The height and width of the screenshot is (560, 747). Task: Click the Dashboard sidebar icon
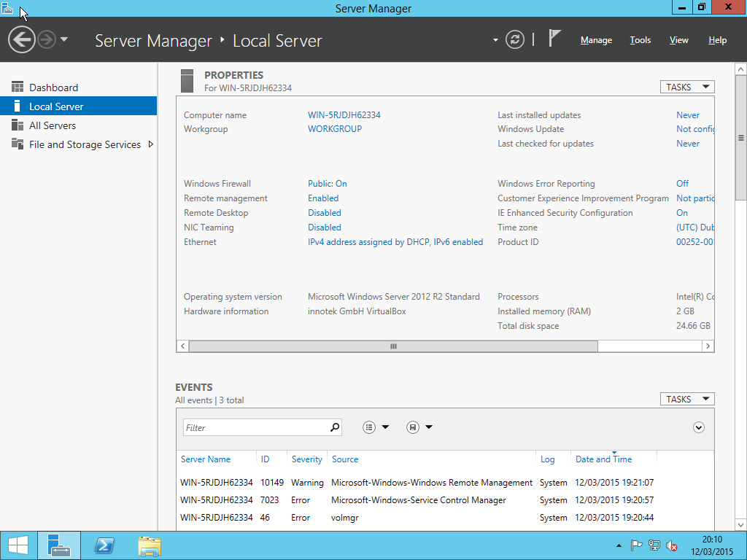tap(18, 87)
